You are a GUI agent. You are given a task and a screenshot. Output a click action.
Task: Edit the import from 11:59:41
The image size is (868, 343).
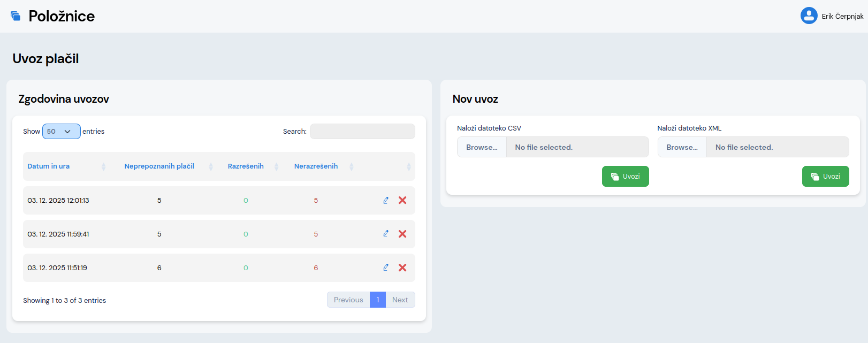tap(386, 234)
